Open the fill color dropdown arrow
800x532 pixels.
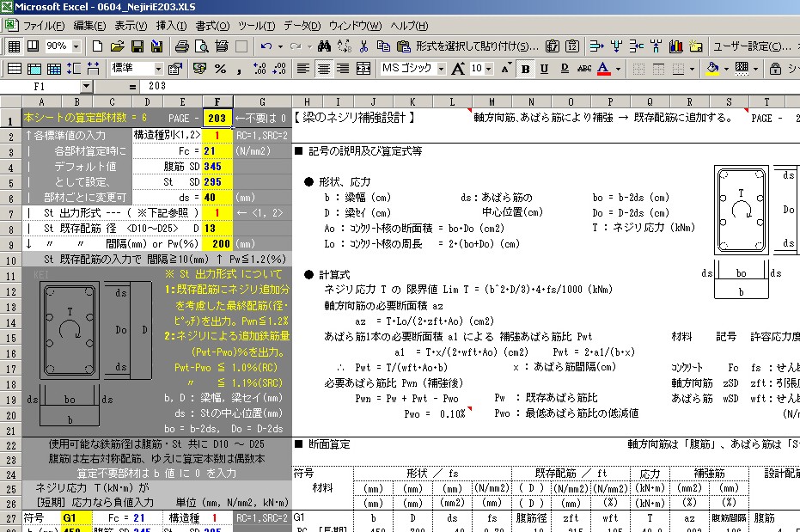pos(725,69)
